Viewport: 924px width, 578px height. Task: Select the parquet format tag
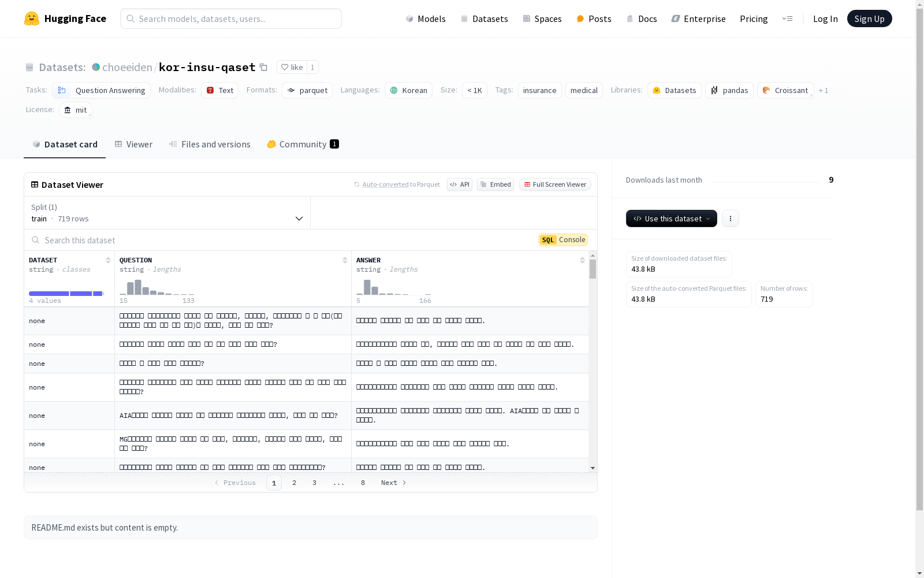tap(307, 90)
